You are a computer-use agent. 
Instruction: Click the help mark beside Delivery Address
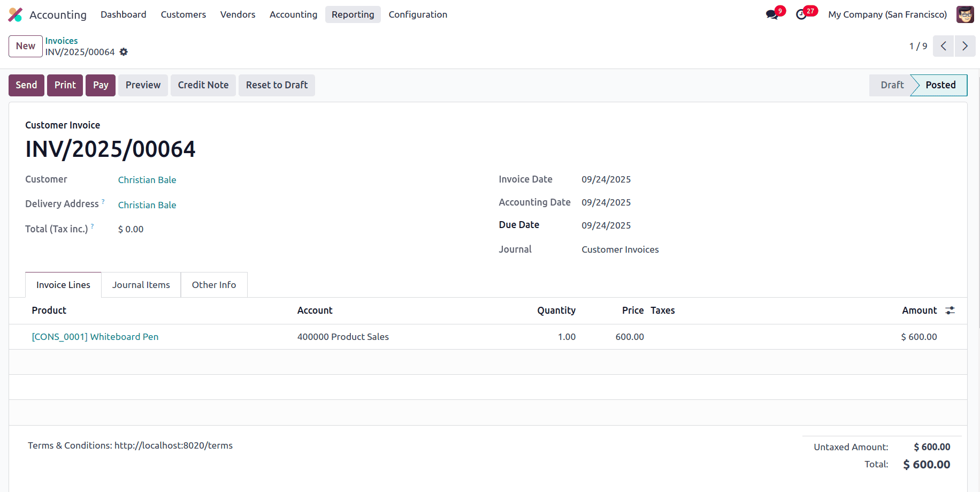103,201
